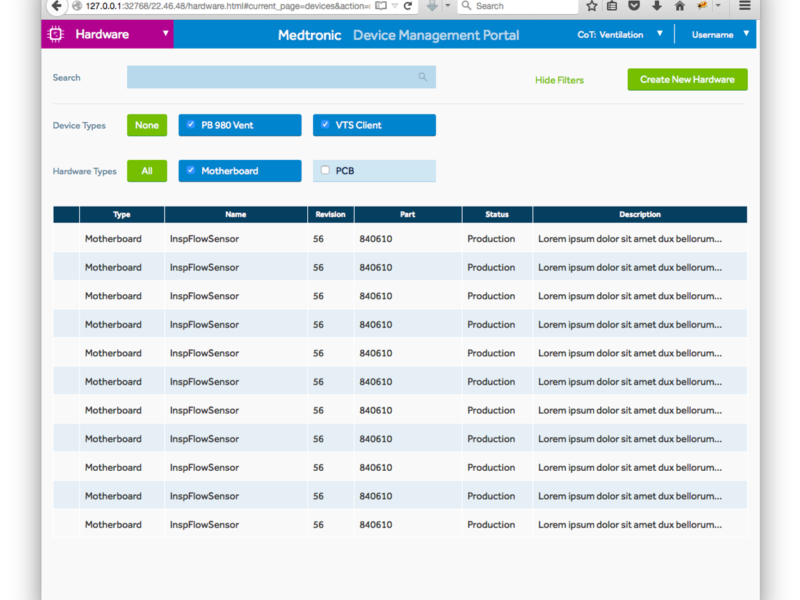
Task: Uncheck the VTS Client device type
Action: pos(325,124)
